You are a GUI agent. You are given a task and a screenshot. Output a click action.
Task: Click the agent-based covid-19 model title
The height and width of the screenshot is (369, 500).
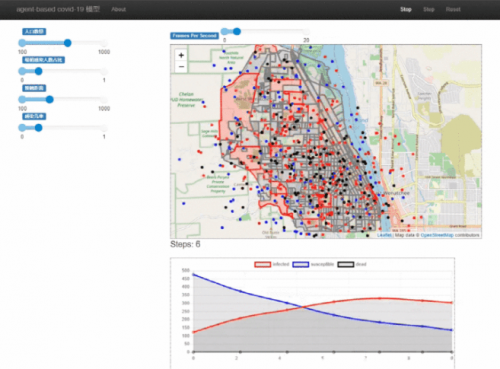coord(58,9)
